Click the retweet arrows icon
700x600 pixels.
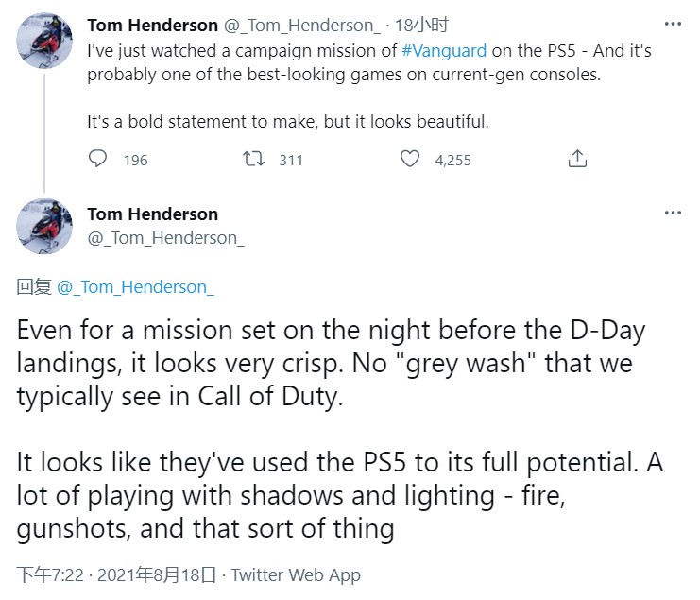coord(253,160)
